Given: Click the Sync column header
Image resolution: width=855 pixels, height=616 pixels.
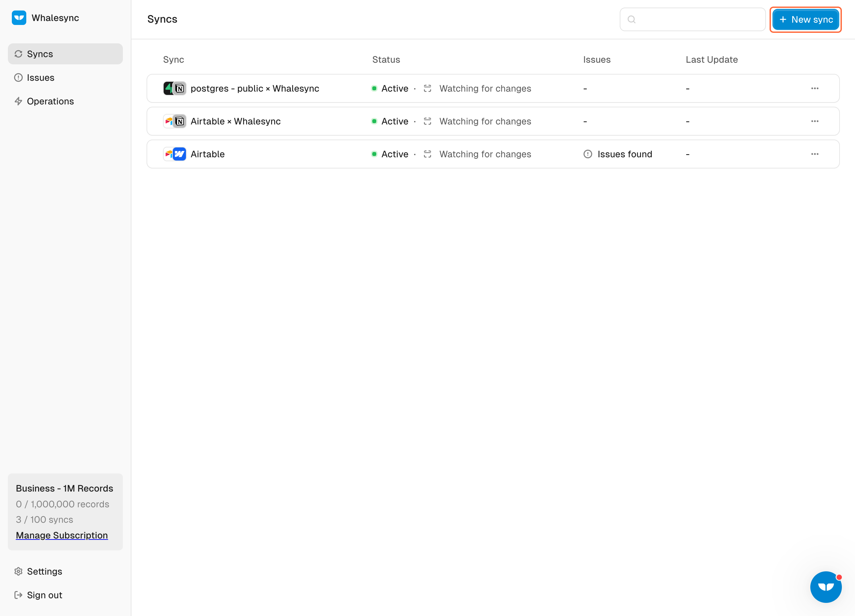Looking at the screenshot, I should click(x=173, y=59).
